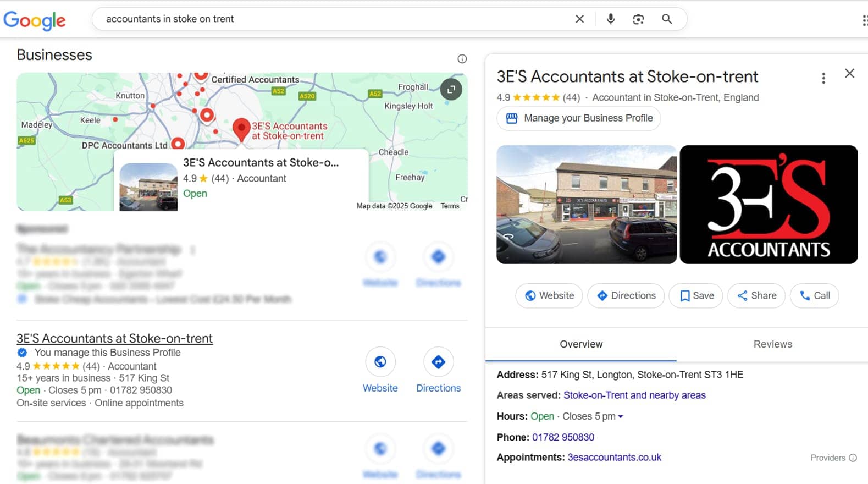The width and height of the screenshot is (868, 484).
Task: Save 3E'S Accountants to your list
Action: click(x=696, y=296)
